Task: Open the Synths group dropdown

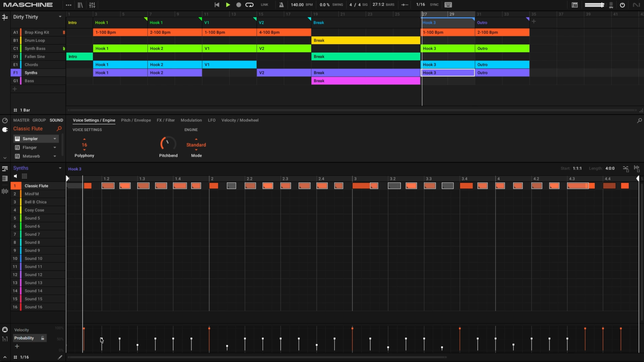Action: [x=37, y=168]
